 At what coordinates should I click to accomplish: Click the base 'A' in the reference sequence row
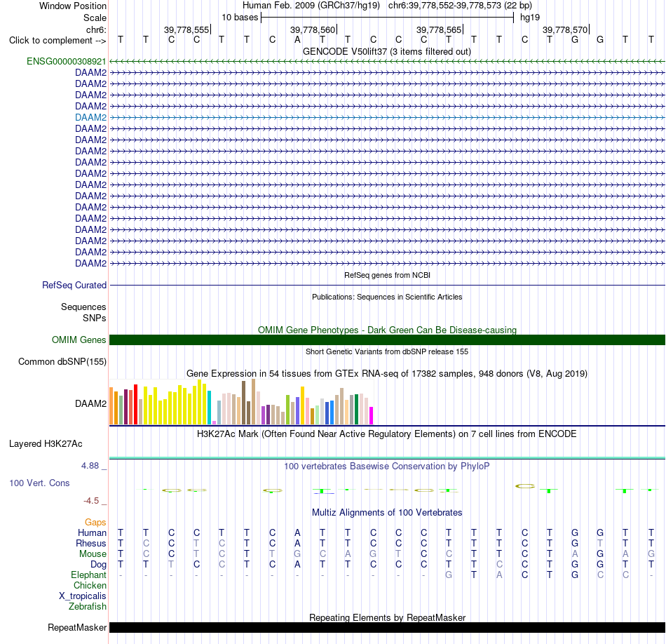(x=297, y=40)
